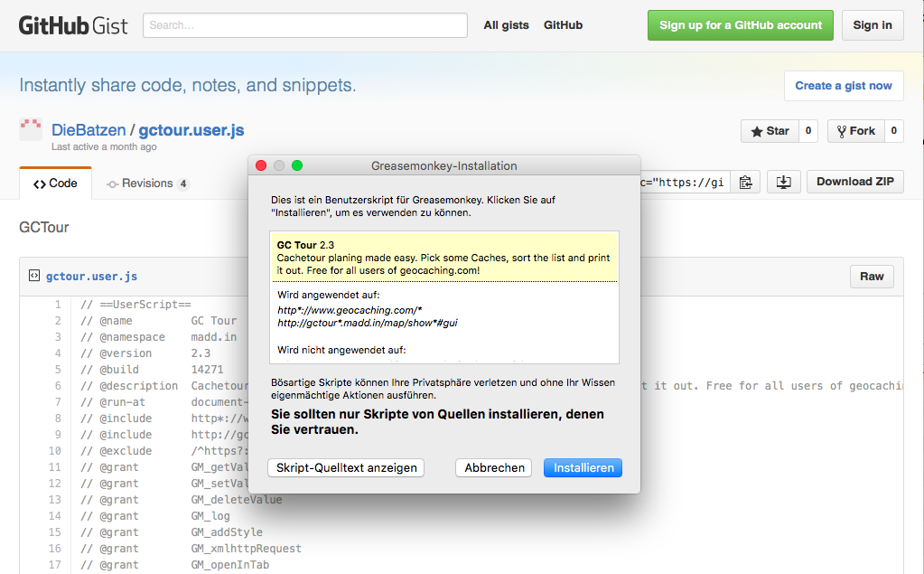924x574 pixels.
Task: Click the 'Last active a month ago' text
Action: [104, 147]
